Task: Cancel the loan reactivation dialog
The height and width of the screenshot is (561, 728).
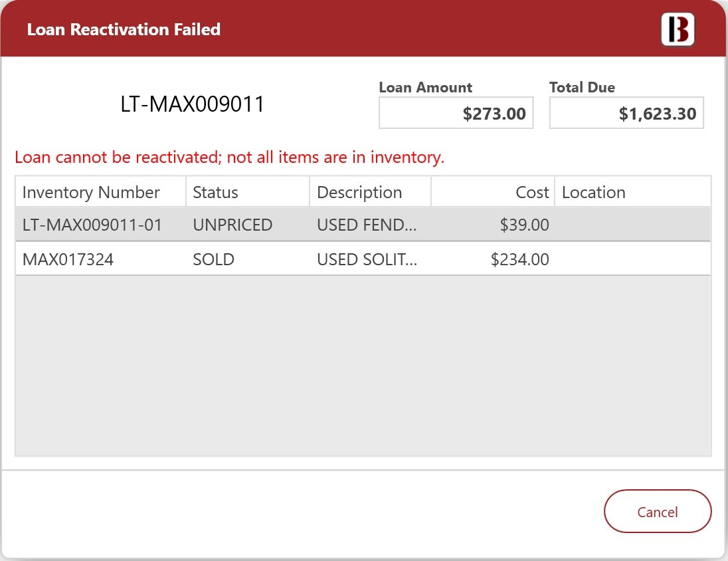Action: pyautogui.click(x=658, y=511)
